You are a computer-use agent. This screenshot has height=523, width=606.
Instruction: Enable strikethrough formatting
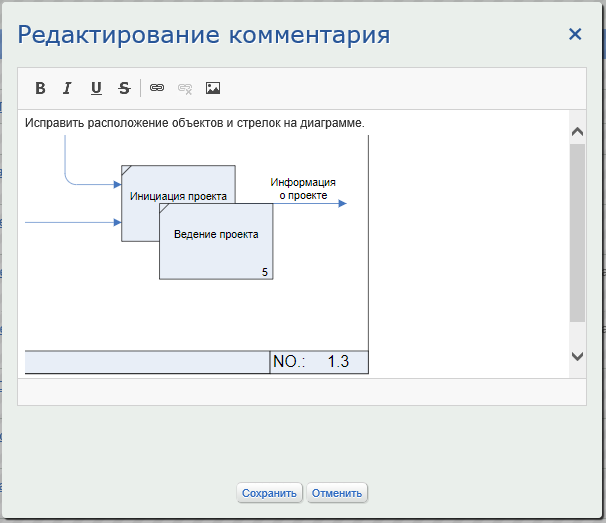[124, 88]
